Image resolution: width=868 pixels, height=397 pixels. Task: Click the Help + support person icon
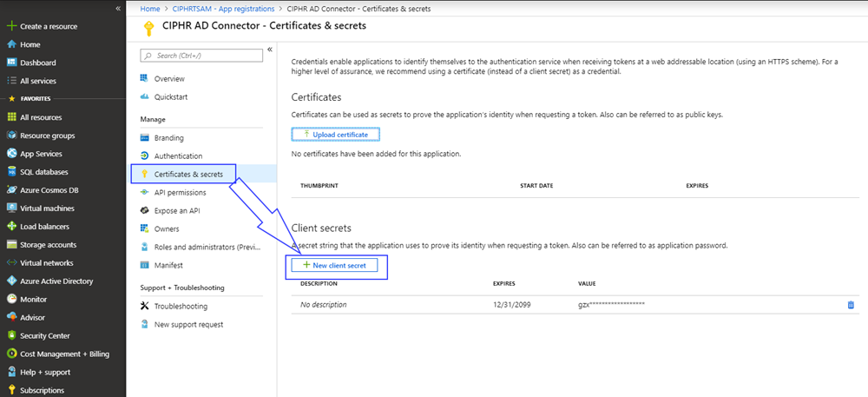(x=11, y=373)
